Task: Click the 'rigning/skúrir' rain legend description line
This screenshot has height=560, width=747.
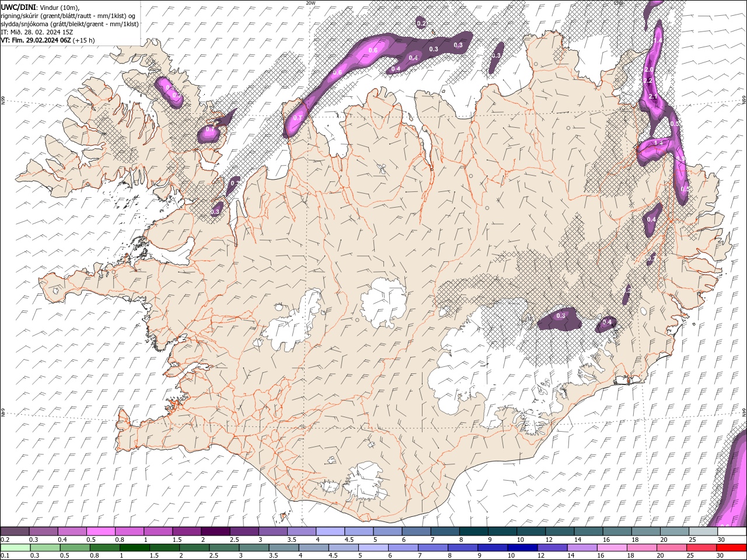Action: (x=68, y=16)
